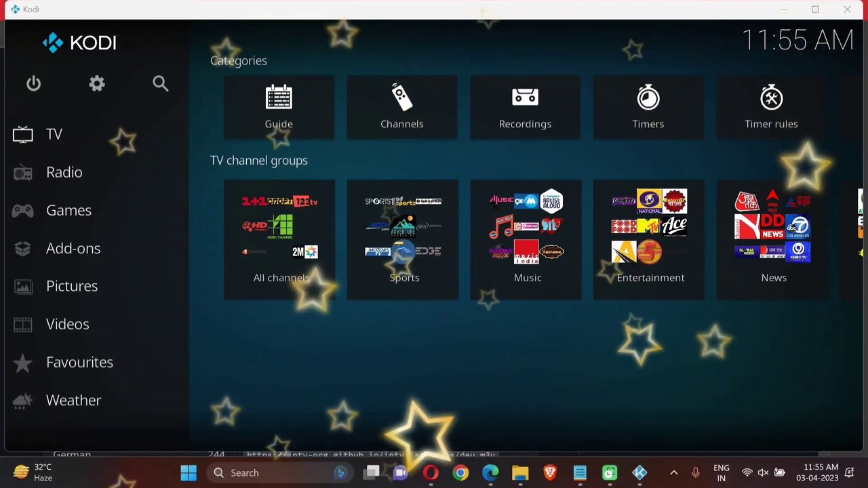Open the Kodi power menu icon
The width and height of the screenshot is (868, 488).
33,83
